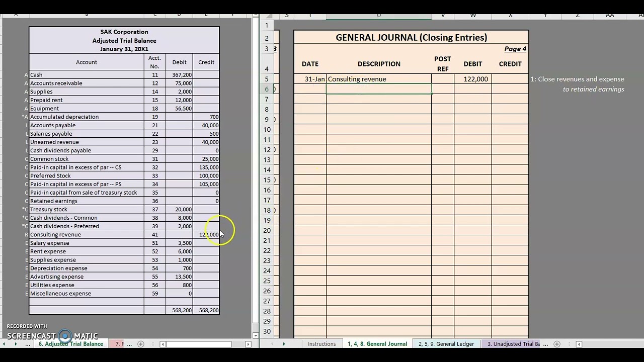644x362 pixels.
Task: Go to previous sheet in left pane tab bar
Action: tap(5, 344)
